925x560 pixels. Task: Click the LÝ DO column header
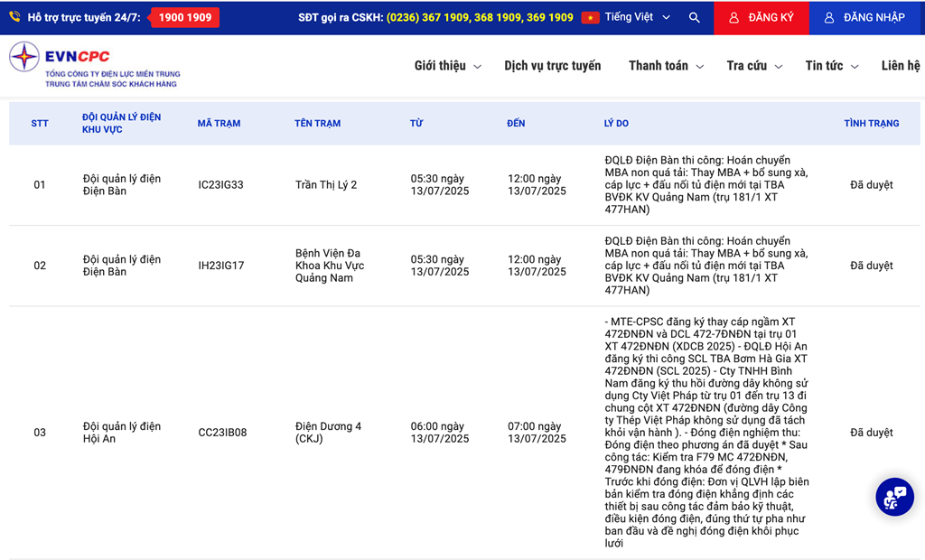[x=616, y=124]
